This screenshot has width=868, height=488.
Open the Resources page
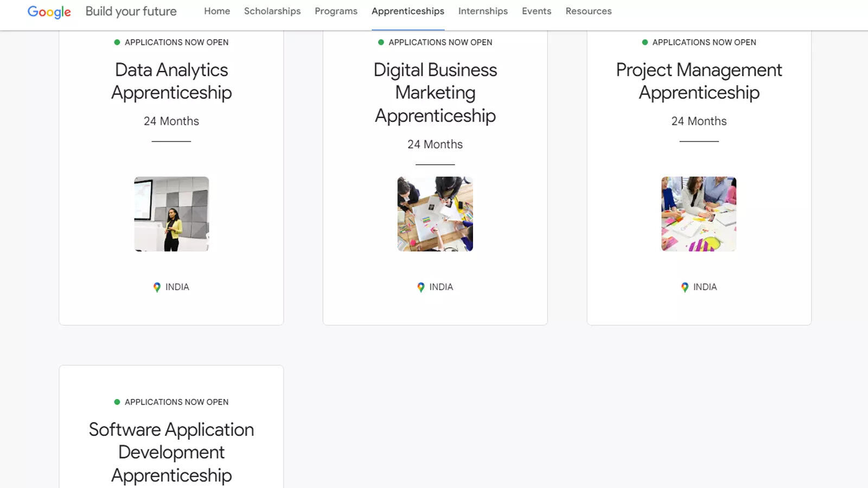point(588,11)
